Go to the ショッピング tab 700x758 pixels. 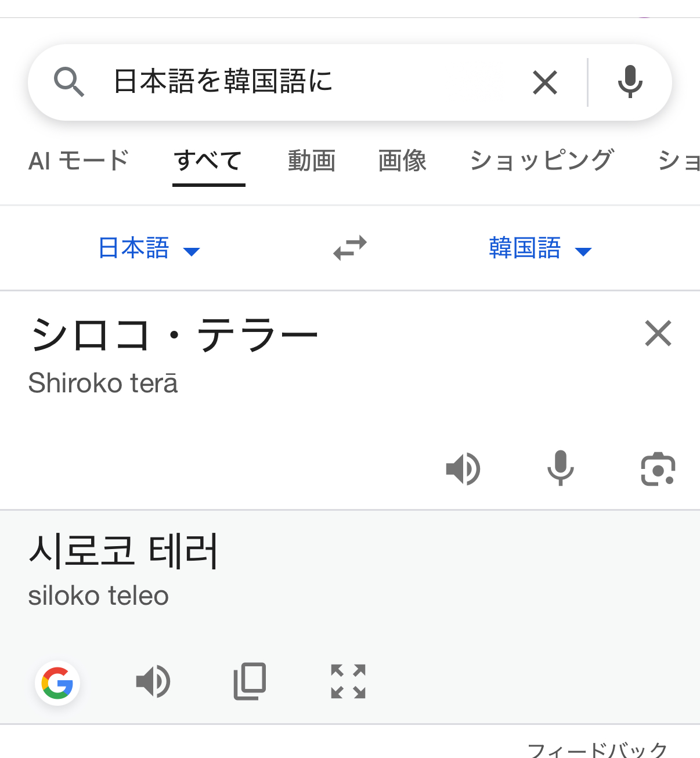[541, 161]
